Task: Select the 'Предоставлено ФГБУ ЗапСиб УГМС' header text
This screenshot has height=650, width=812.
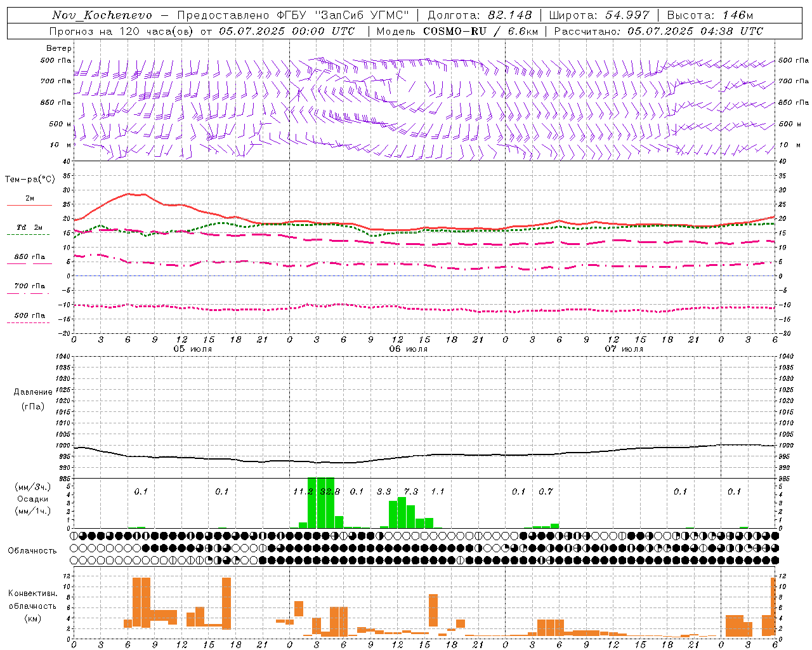Action: pos(294,15)
